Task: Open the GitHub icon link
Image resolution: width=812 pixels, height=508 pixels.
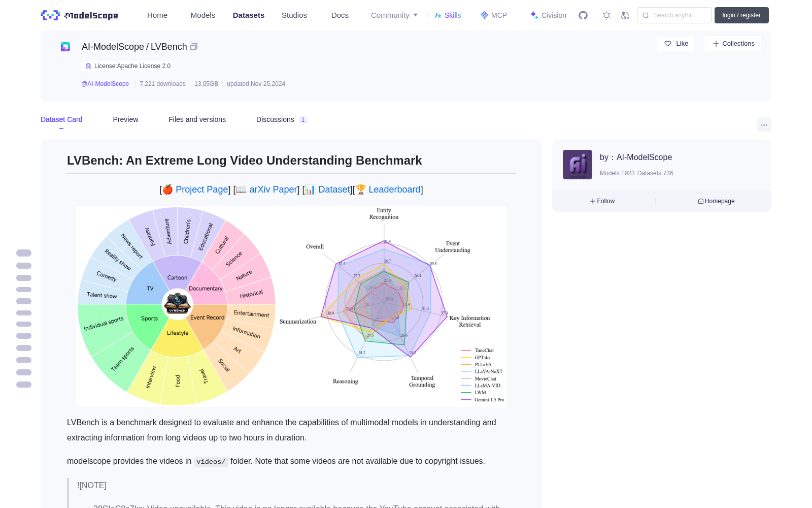Action: (583, 15)
